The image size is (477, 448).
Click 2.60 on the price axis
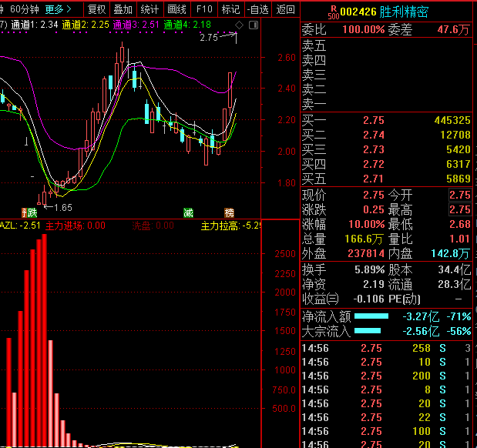[x=286, y=58]
